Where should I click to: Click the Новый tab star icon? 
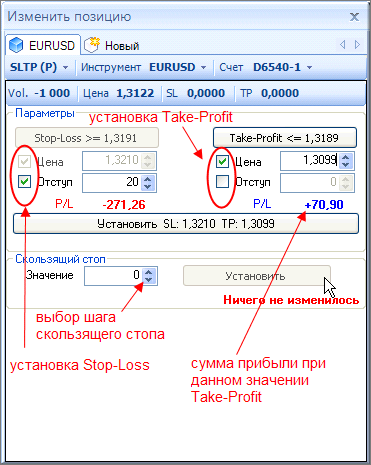92,45
